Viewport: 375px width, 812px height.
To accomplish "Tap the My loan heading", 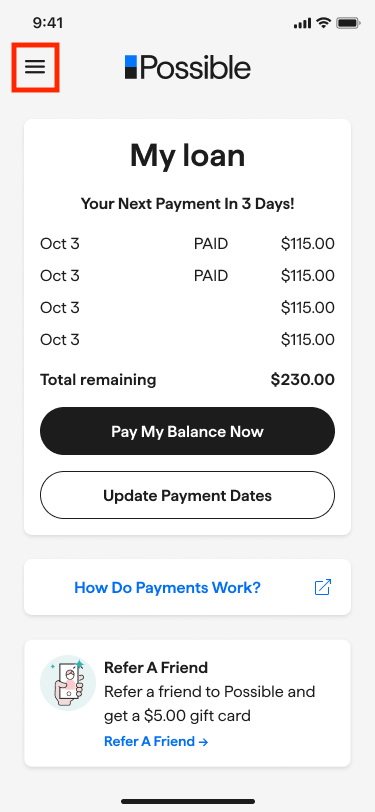I will [188, 155].
